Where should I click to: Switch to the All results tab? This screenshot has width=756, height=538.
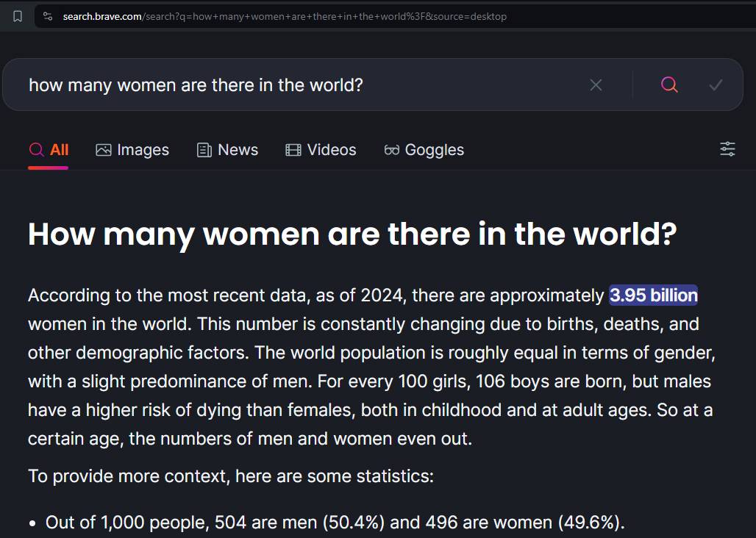[x=49, y=150]
